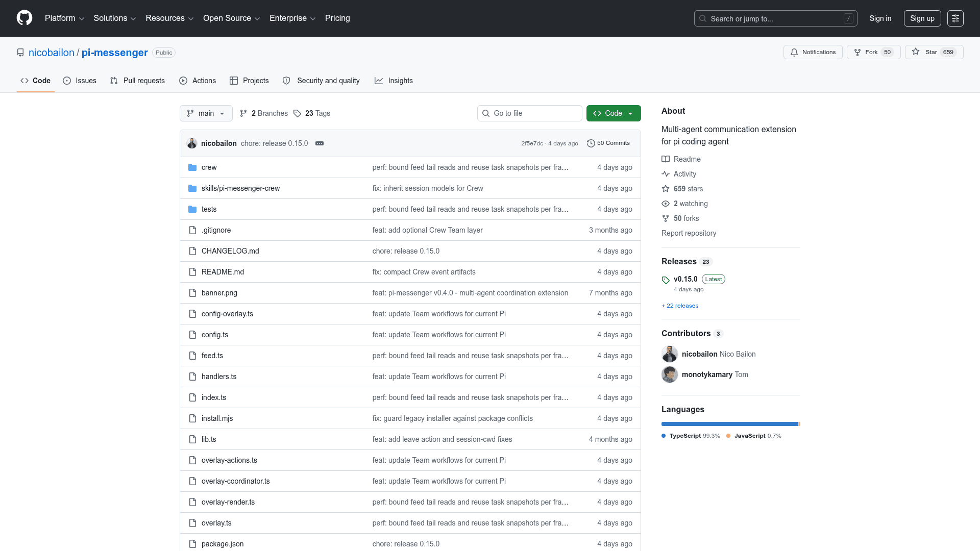Switch to the Issues tab
This screenshot has width=980, height=551.
[x=80, y=81]
